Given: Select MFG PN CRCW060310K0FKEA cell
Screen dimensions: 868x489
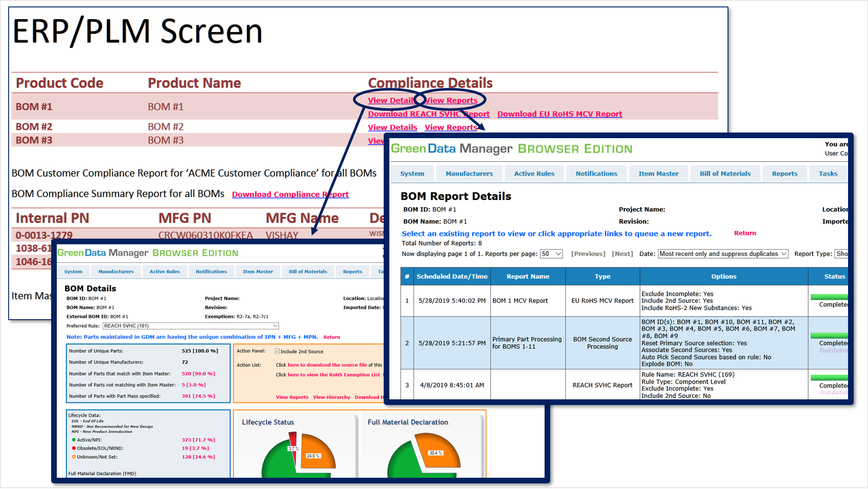Looking at the screenshot, I should pyautogui.click(x=206, y=235).
